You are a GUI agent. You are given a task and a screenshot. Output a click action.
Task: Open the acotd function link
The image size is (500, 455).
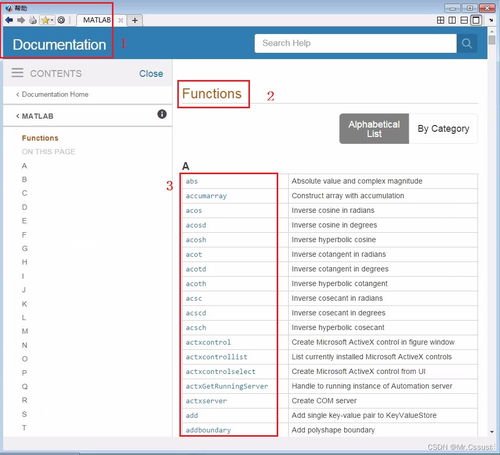click(196, 269)
